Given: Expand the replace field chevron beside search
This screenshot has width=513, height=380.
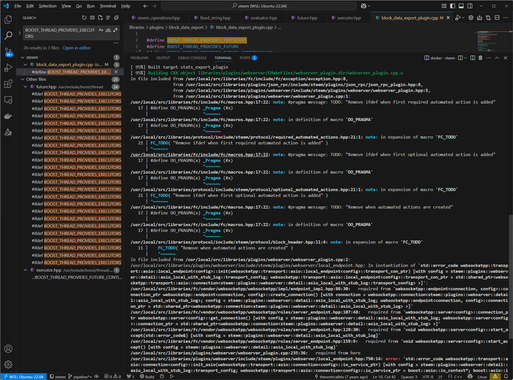Looking at the screenshot, I should point(19,33).
